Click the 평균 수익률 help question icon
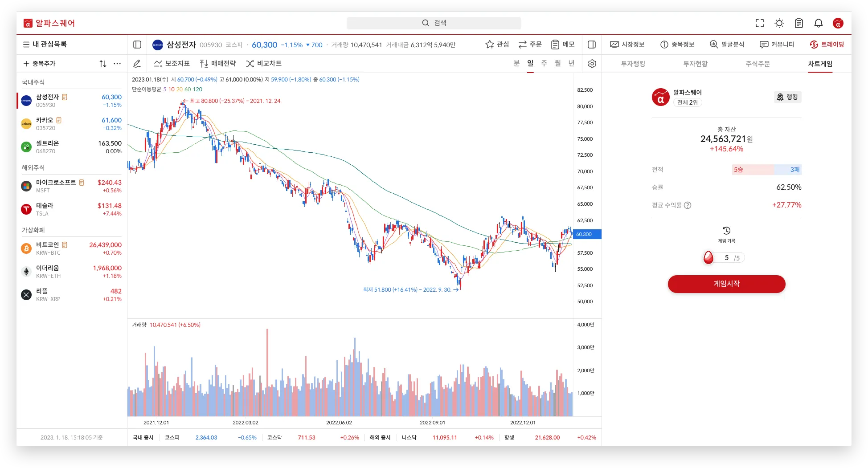Image resolution: width=868 pixels, height=468 pixels. (x=688, y=205)
